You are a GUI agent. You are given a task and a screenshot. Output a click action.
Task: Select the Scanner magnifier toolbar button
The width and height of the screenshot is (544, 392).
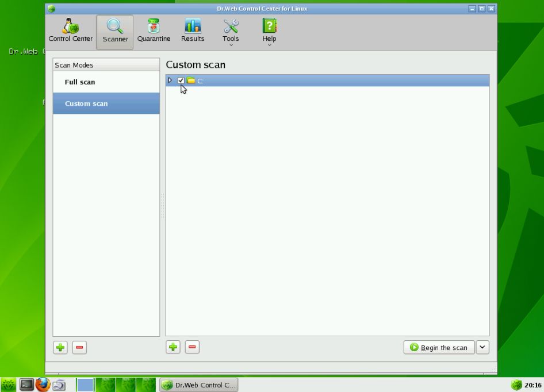point(115,32)
